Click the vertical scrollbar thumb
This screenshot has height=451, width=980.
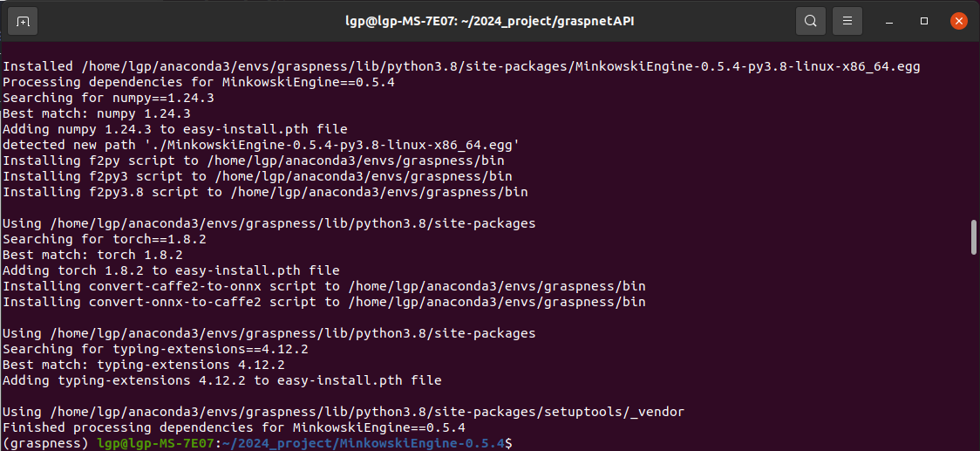click(x=974, y=237)
